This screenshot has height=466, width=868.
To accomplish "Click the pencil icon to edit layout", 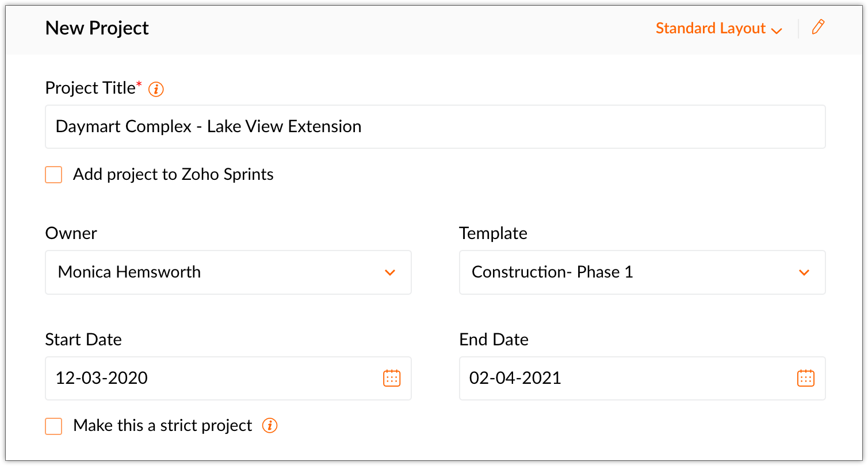I will (x=818, y=28).
